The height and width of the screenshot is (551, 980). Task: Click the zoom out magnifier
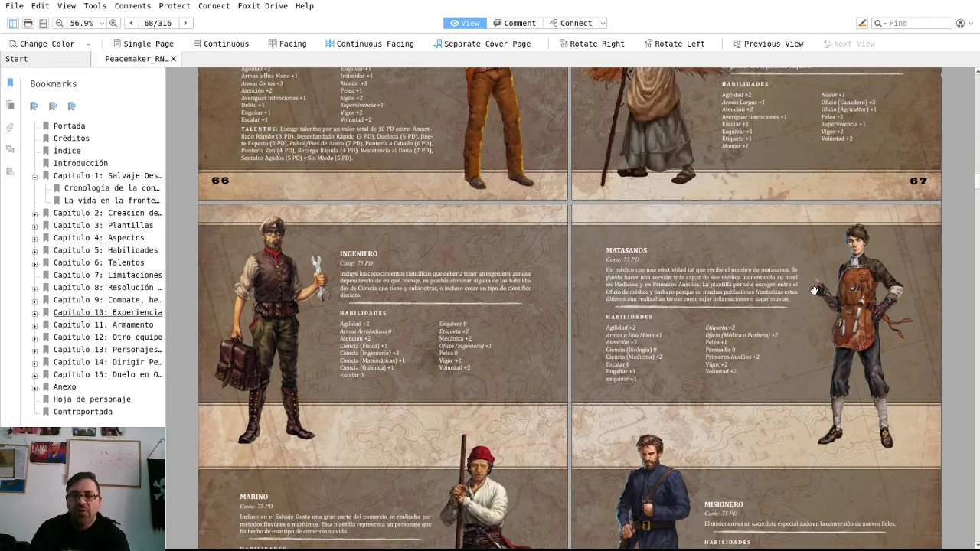(59, 23)
